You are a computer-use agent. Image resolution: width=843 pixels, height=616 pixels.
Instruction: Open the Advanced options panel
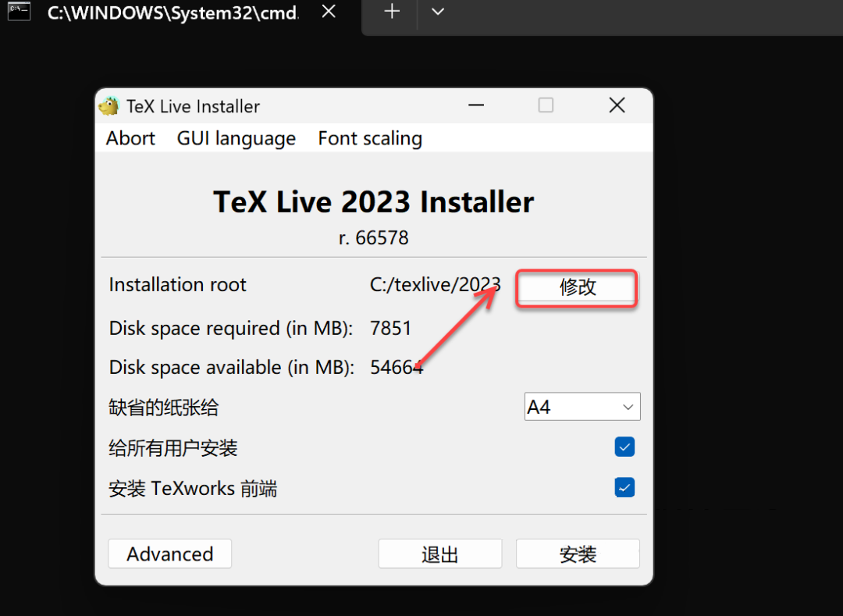tap(169, 554)
